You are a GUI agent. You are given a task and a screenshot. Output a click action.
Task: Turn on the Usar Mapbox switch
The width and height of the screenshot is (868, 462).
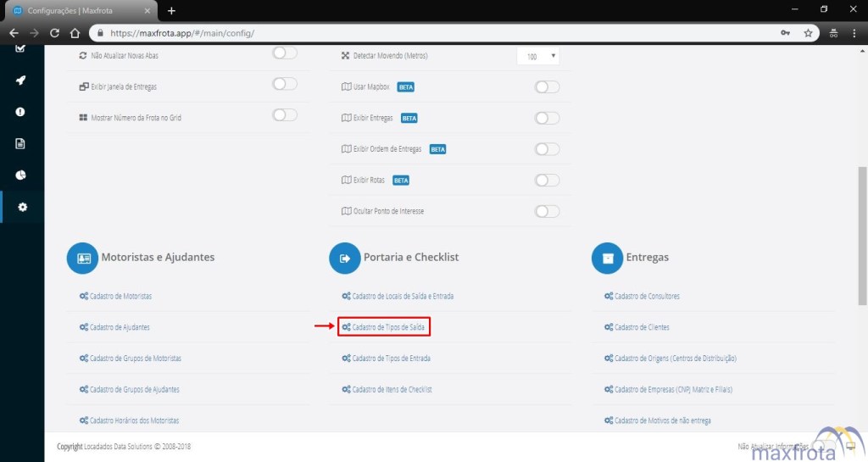548,86
